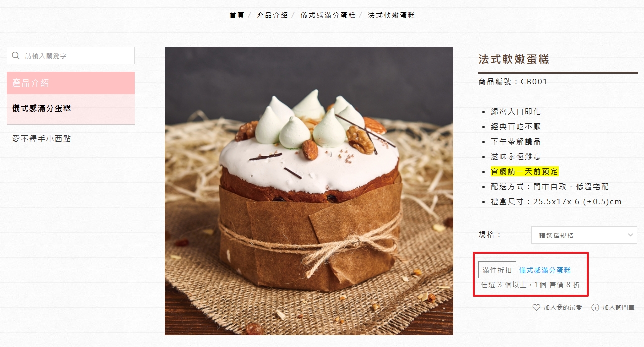Open the 規格 selection combo box
Image resolution: width=644 pixels, height=347 pixels.
click(x=584, y=235)
